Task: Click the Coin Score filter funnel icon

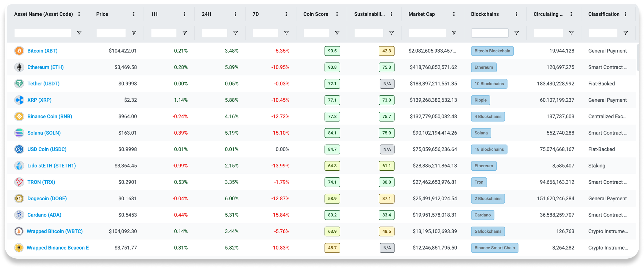Action: coord(337,33)
